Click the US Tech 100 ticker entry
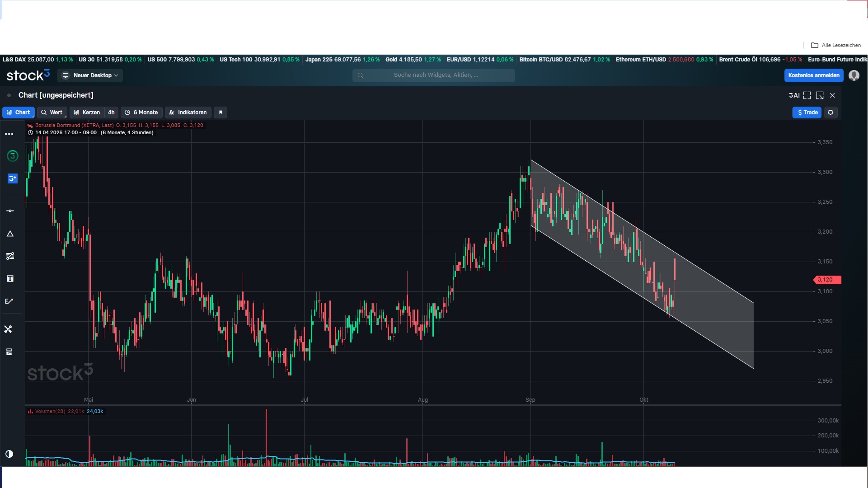Image resolution: width=868 pixels, height=488 pixels. pyautogui.click(x=259, y=60)
